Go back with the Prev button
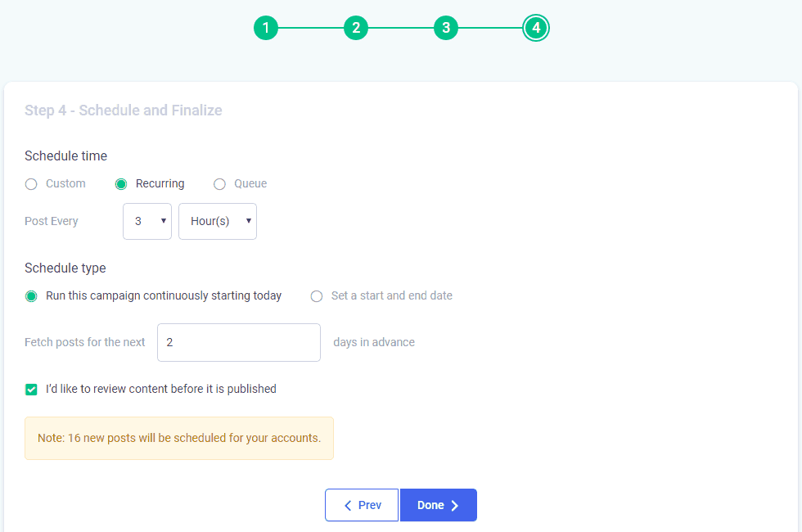802x532 pixels. pos(362,506)
